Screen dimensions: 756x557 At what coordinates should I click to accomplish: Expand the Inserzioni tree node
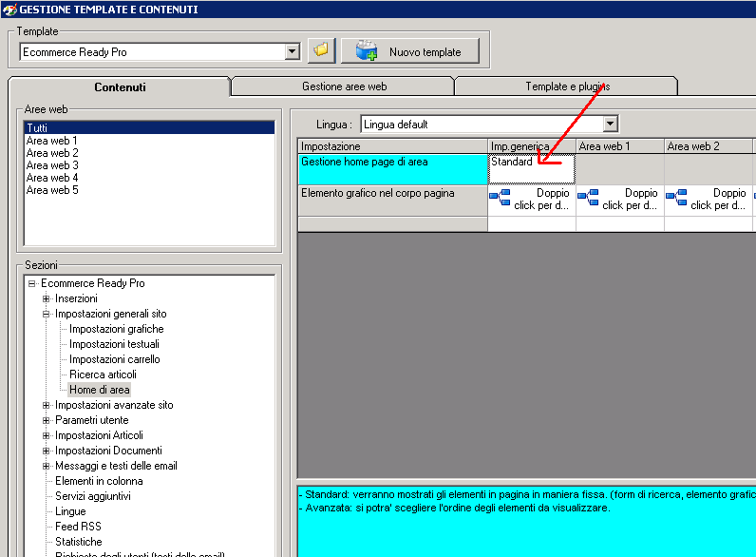[x=47, y=298]
